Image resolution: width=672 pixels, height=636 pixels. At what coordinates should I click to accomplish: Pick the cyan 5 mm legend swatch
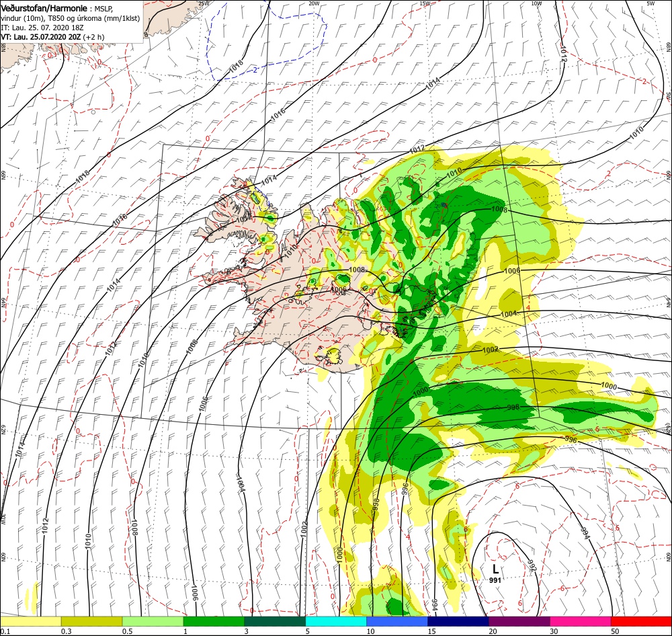click(336, 621)
